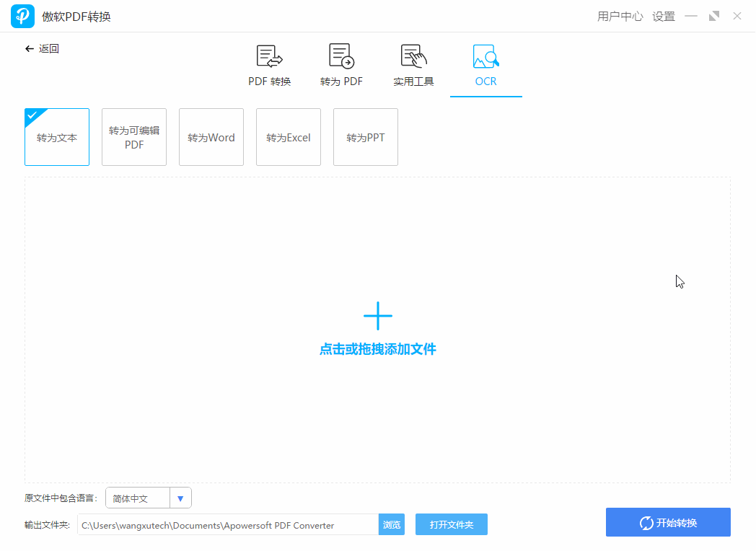Choose the 转为文本 option
The width and height of the screenshot is (756, 551).
coord(57,137)
